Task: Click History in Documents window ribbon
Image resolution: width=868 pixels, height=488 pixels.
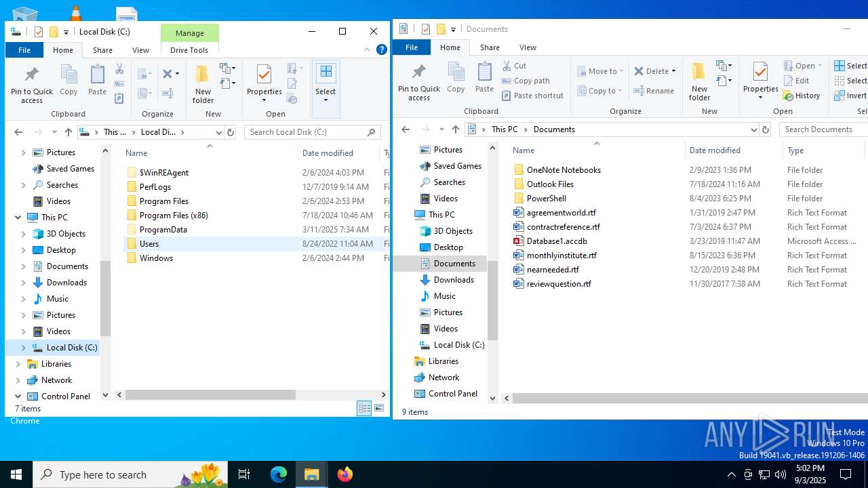Action: point(802,96)
